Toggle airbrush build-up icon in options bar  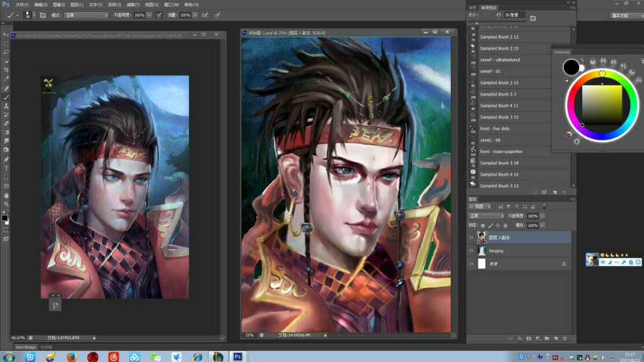[x=205, y=15]
